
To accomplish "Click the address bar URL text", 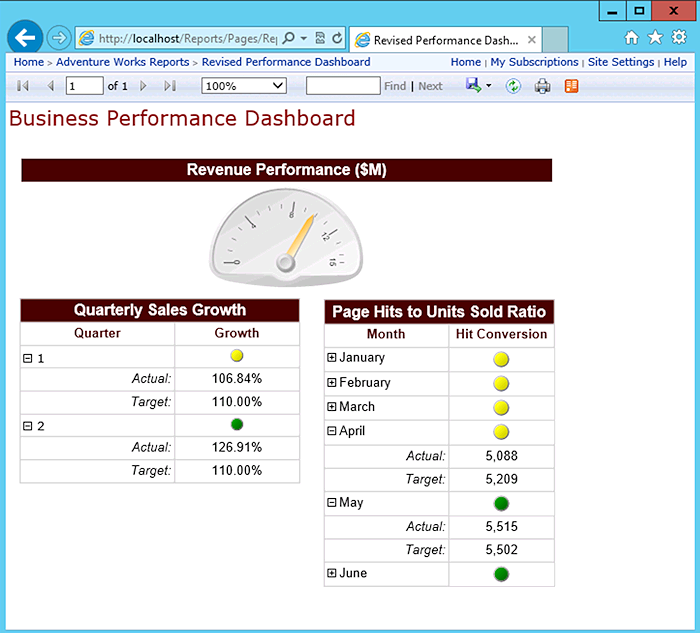I will 188,38.
